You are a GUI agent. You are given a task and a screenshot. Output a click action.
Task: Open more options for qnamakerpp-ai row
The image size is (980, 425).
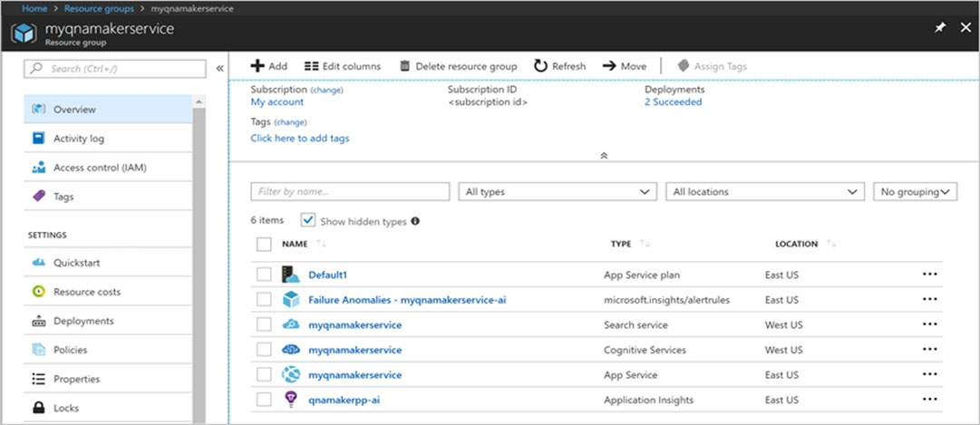tap(929, 400)
